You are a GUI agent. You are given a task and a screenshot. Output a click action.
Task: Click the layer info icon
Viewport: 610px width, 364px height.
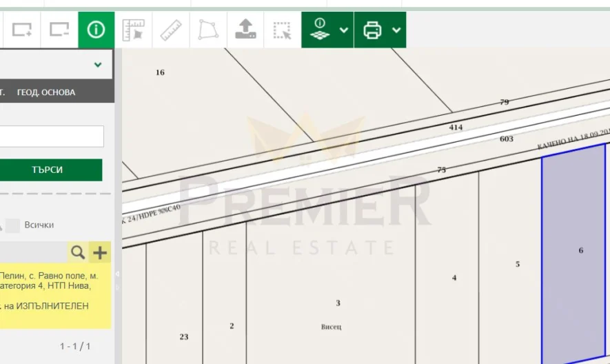pos(319,30)
